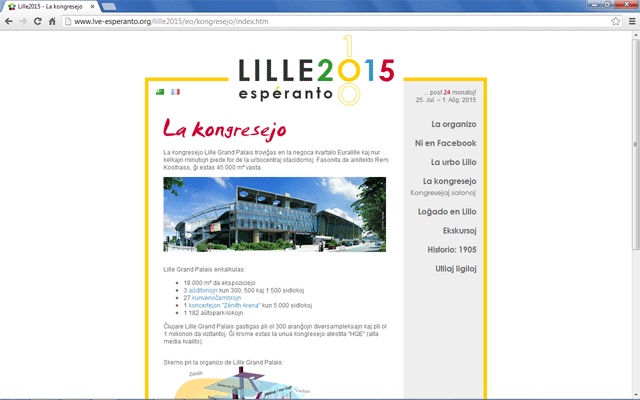Close the Lille2015 tab

click(x=92, y=7)
